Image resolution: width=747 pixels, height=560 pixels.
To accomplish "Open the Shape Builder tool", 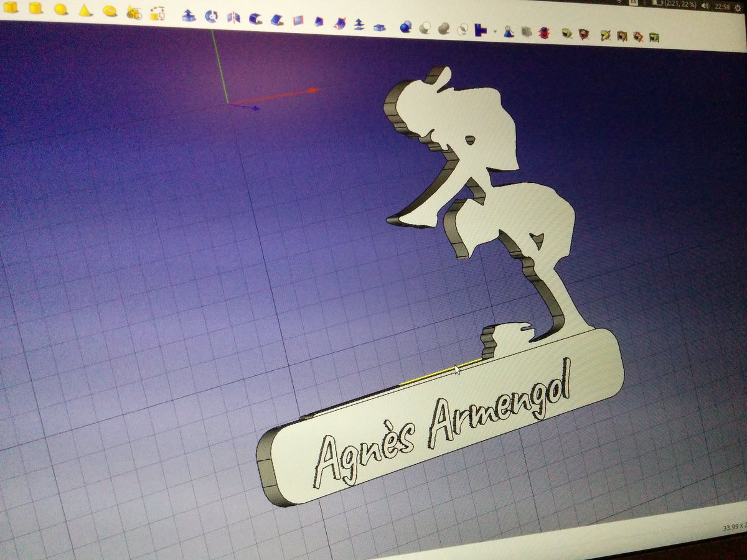I will (157, 13).
